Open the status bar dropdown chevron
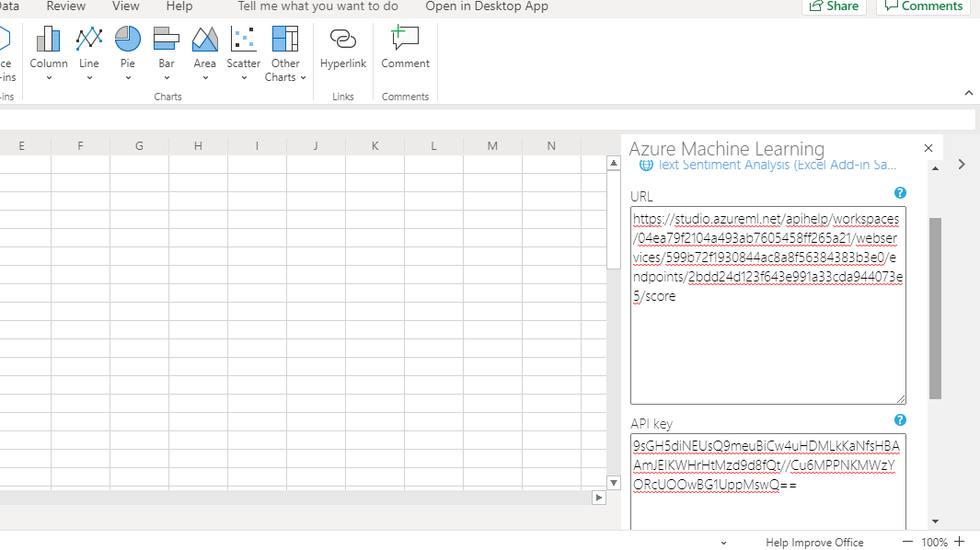The image size is (980, 550). click(x=723, y=544)
